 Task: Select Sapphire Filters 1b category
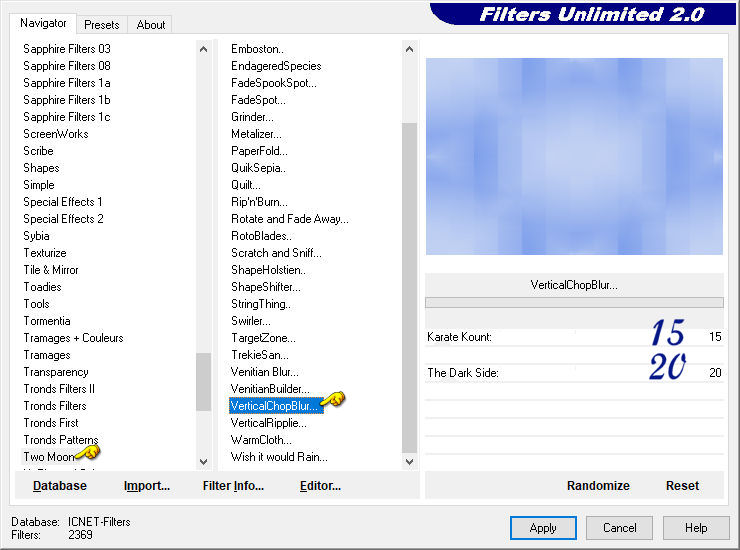click(67, 100)
